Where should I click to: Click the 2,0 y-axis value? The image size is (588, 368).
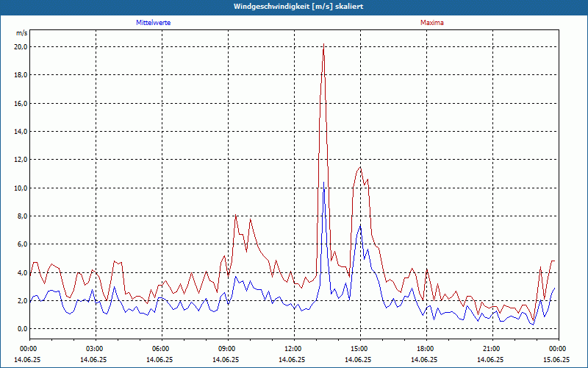22,301
